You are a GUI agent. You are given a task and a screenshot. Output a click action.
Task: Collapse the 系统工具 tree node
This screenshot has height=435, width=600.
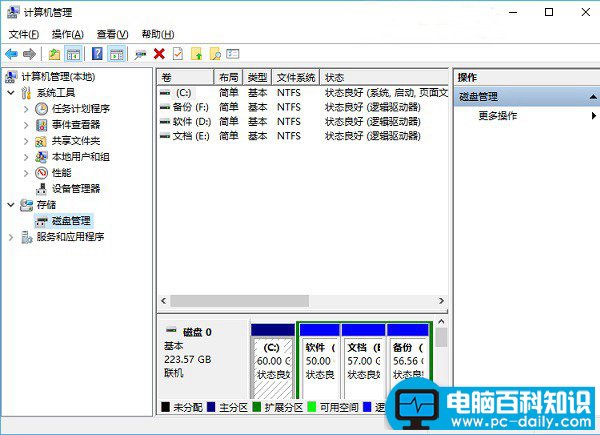[11, 93]
